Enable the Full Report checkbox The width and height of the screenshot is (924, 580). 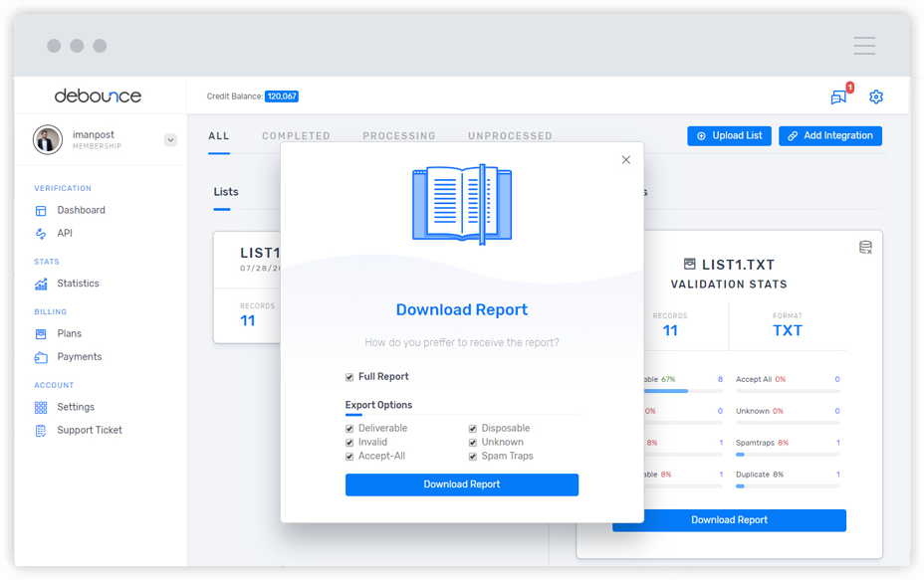[349, 376]
